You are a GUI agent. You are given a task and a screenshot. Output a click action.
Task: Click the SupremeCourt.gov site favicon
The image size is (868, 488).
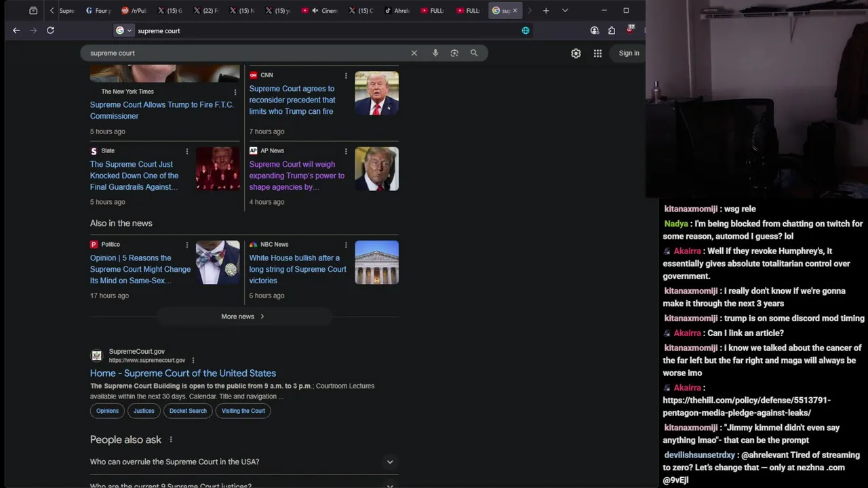coord(97,356)
